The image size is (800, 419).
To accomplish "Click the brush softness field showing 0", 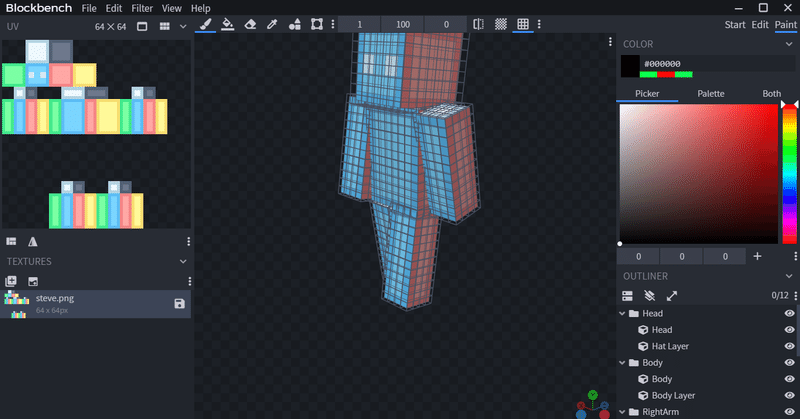I will pos(446,24).
